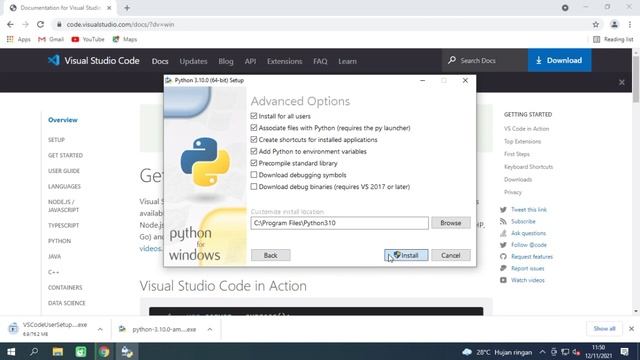The image size is (640, 360).
Task: Open Chrome from the taskbar
Action: click(x=104, y=352)
